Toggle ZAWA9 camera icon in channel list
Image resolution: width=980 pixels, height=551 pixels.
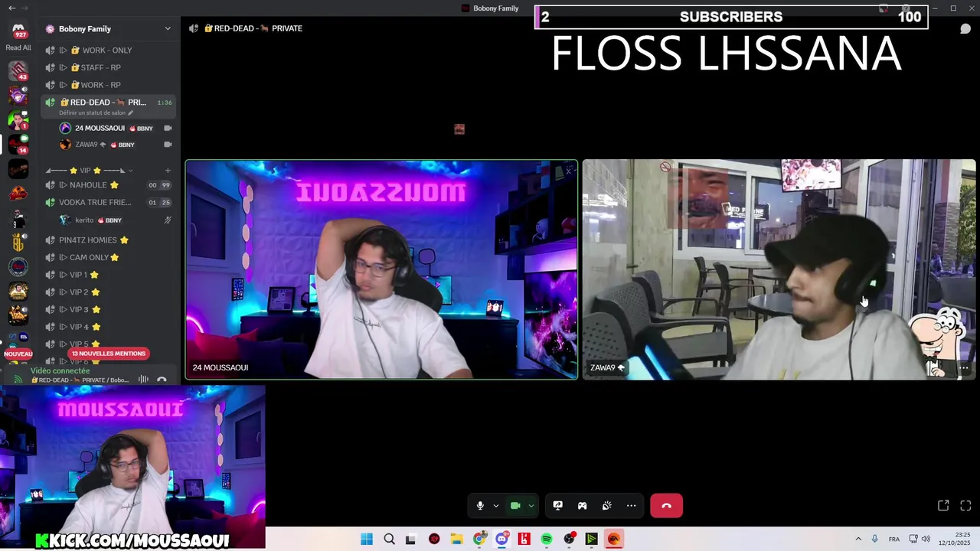click(x=168, y=145)
